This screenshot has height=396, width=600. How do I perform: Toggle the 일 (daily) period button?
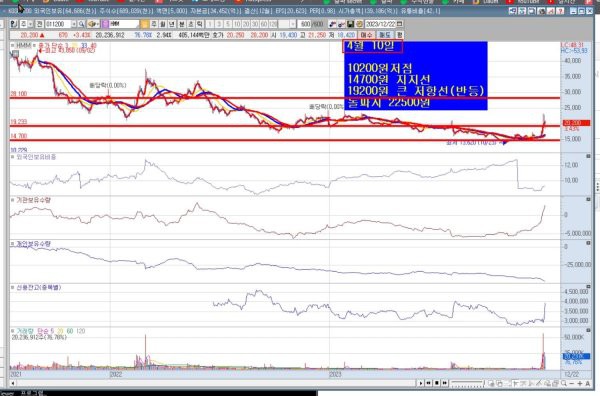coord(163,24)
